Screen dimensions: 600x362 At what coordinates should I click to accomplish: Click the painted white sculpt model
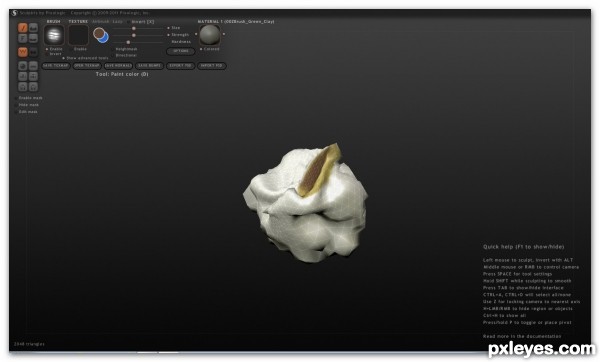coord(305,203)
